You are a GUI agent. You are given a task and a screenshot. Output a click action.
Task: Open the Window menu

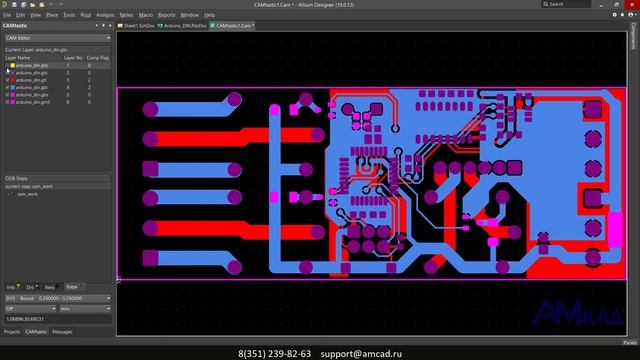pos(189,15)
